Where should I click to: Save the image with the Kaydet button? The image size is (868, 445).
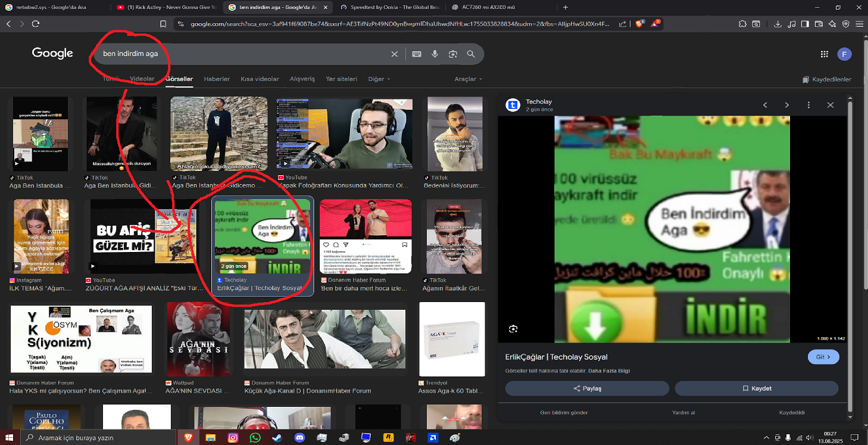point(757,388)
